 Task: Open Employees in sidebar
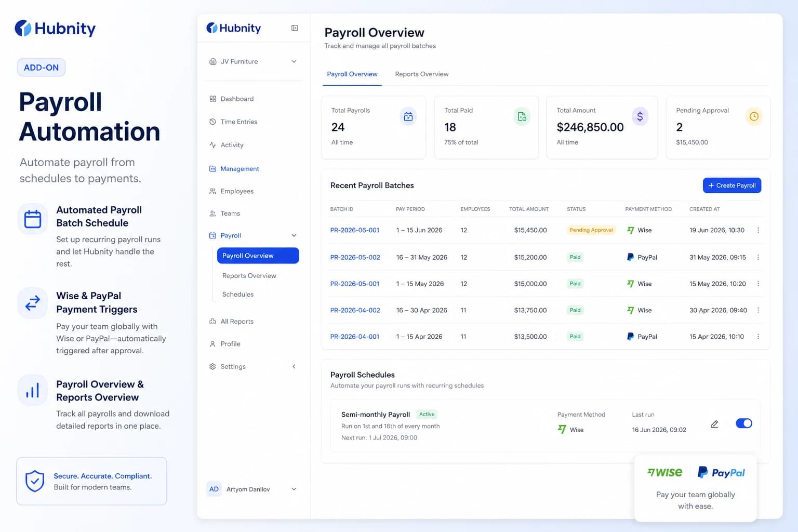pyautogui.click(x=237, y=191)
